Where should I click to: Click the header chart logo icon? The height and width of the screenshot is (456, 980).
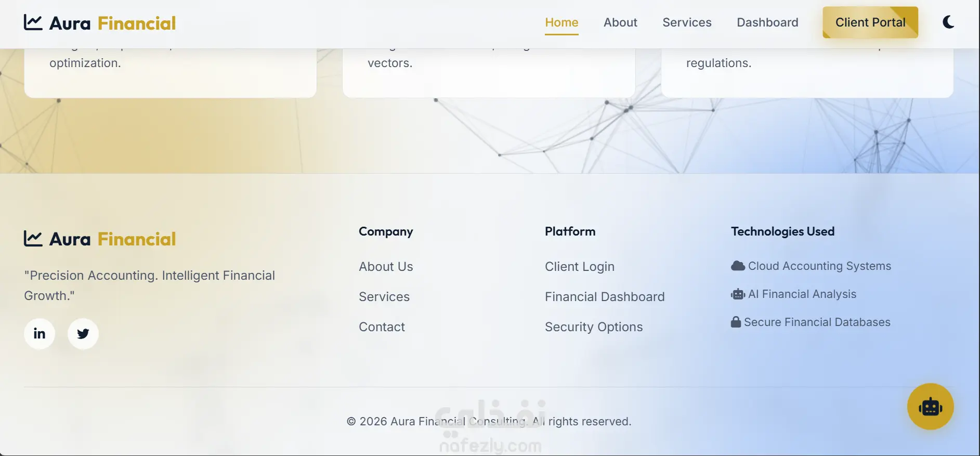click(x=33, y=22)
